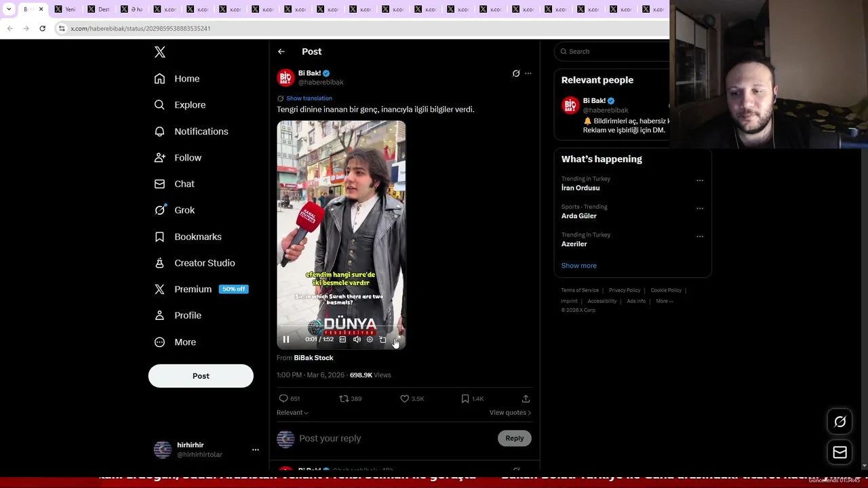The width and height of the screenshot is (868, 488).
Task: Open trending topic Azeriler
Action: pyautogui.click(x=574, y=244)
